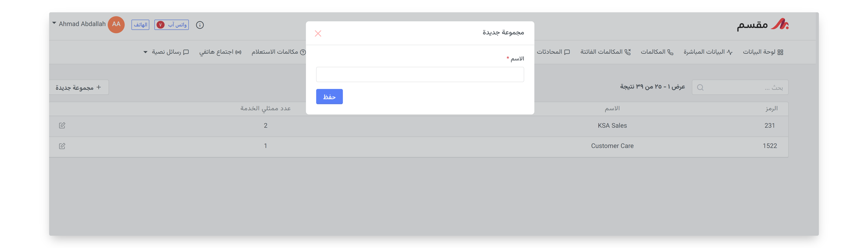
Task: Click the AA user avatar
Action: pos(116,24)
